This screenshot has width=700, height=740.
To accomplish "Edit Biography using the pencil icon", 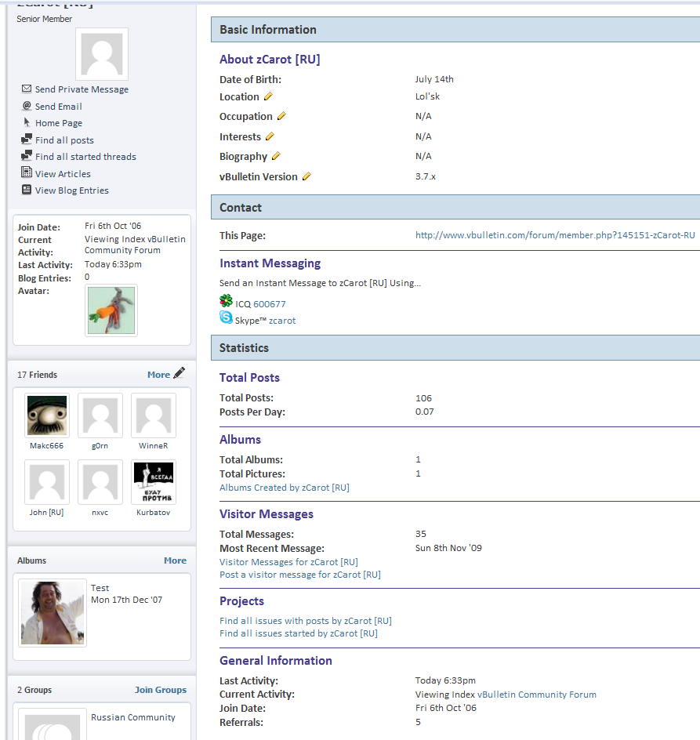I will 277,156.
